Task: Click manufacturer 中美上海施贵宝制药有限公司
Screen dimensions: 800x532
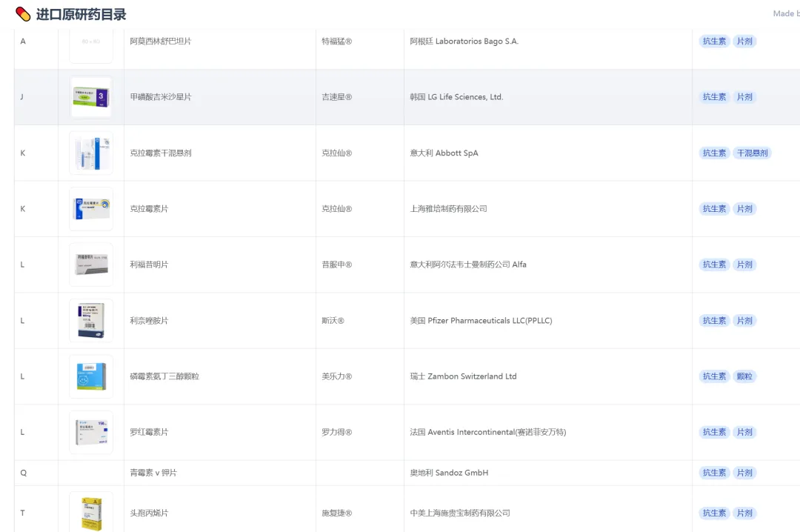Action: [460, 513]
